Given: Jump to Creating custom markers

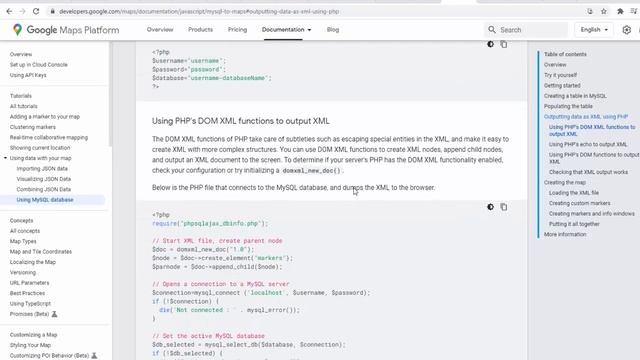Looking at the screenshot, I should coord(580,203).
